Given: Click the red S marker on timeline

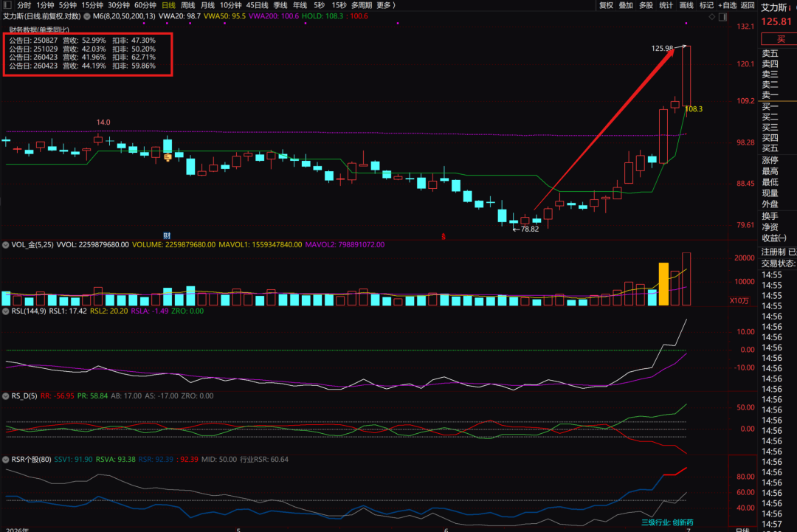Looking at the screenshot, I should pyautogui.click(x=444, y=237).
